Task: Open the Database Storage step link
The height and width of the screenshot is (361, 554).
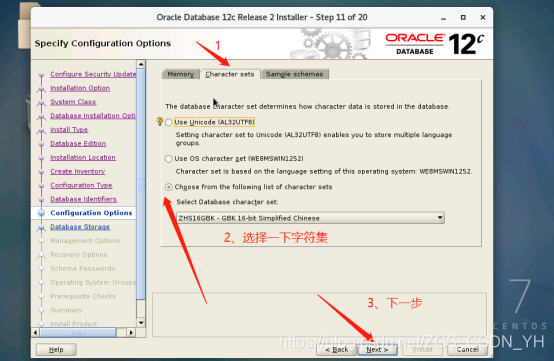Action: (x=80, y=227)
